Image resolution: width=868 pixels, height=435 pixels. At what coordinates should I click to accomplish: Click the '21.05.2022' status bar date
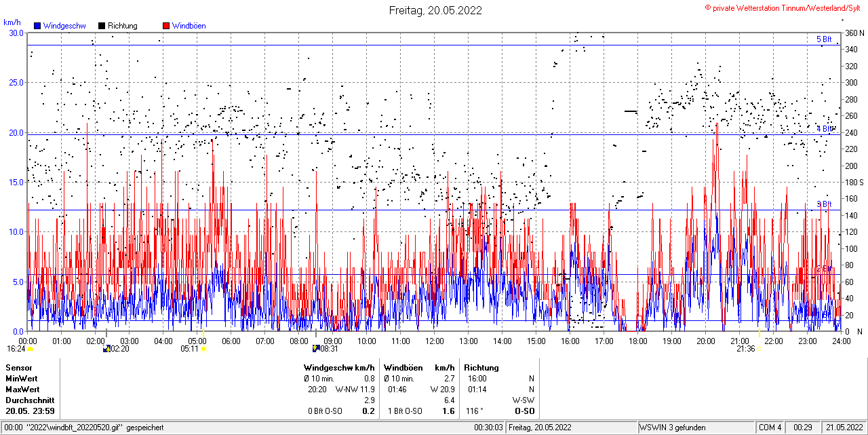coord(844,428)
